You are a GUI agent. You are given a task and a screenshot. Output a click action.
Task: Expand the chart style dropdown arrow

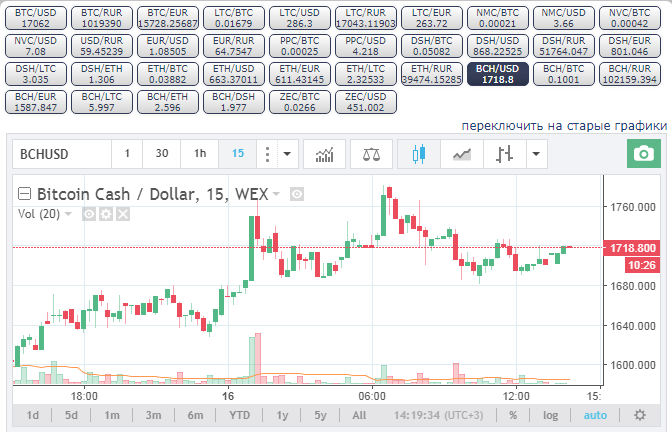coord(536,154)
